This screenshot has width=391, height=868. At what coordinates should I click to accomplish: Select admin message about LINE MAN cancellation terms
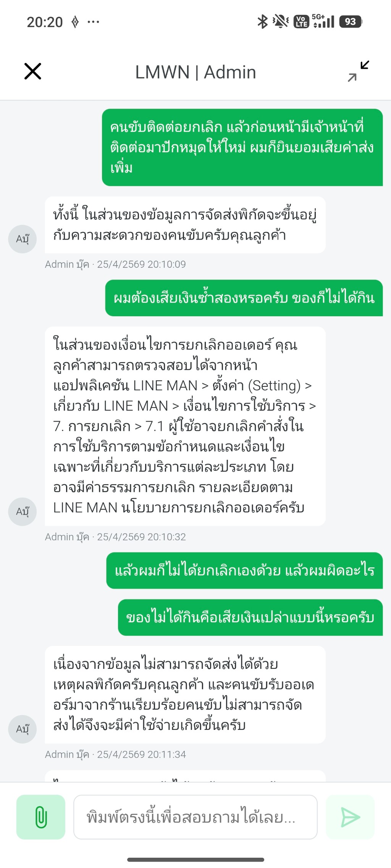(185, 426)
